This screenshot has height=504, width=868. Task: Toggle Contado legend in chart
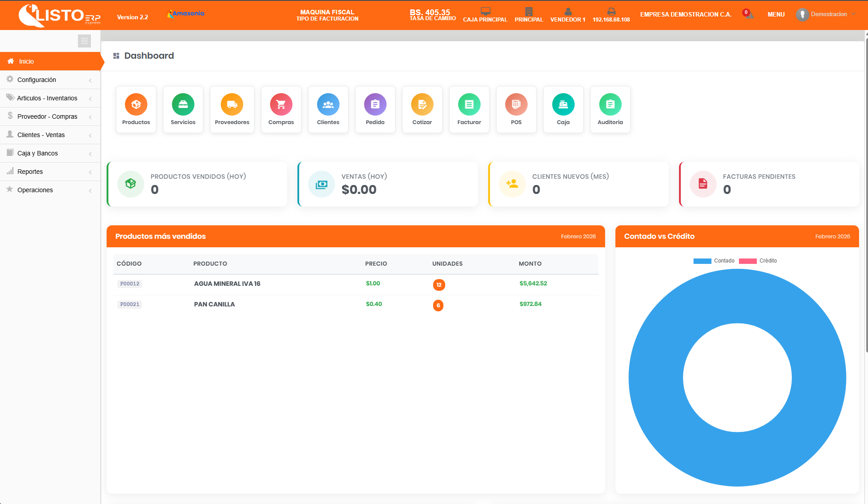pos(713,261)
